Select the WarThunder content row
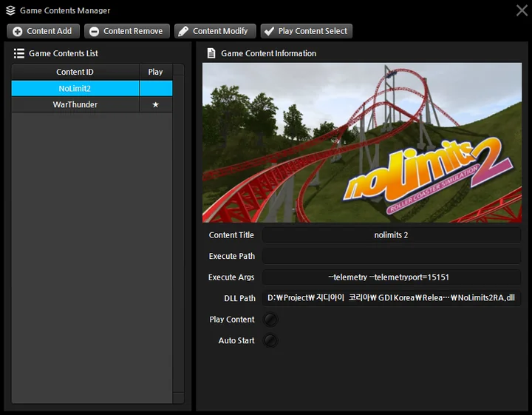The width and height of the screenshot is (532, 415). tap(92, 104)
